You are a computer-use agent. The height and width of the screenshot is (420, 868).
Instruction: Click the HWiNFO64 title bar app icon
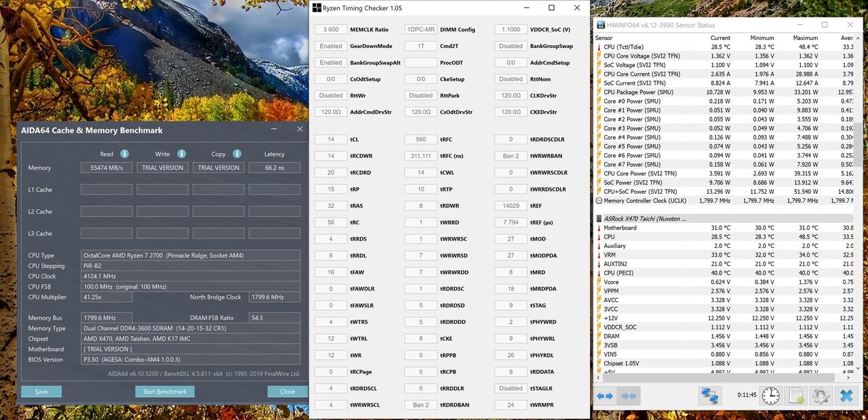pyautogui.click(x=601, y=25)
